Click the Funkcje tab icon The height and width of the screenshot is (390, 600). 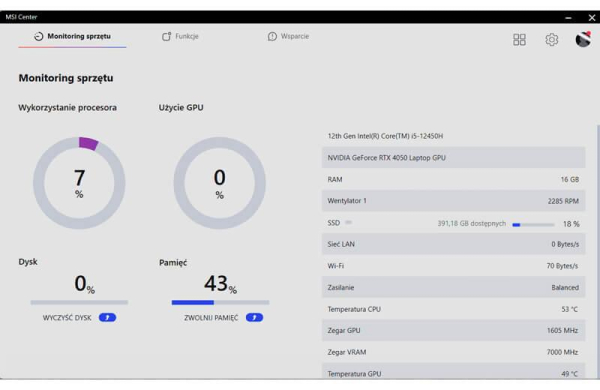coord(166,36)
